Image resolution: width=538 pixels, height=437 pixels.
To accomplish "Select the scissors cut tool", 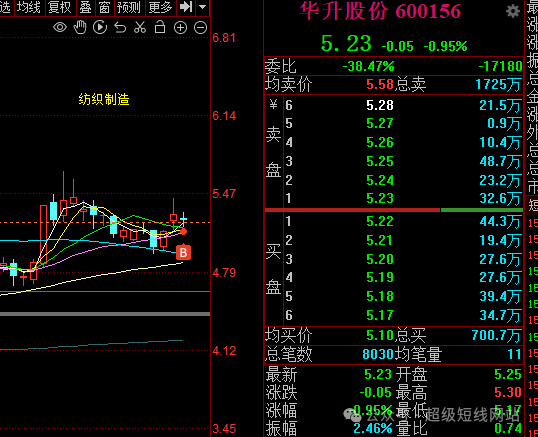I will (140, 27).
